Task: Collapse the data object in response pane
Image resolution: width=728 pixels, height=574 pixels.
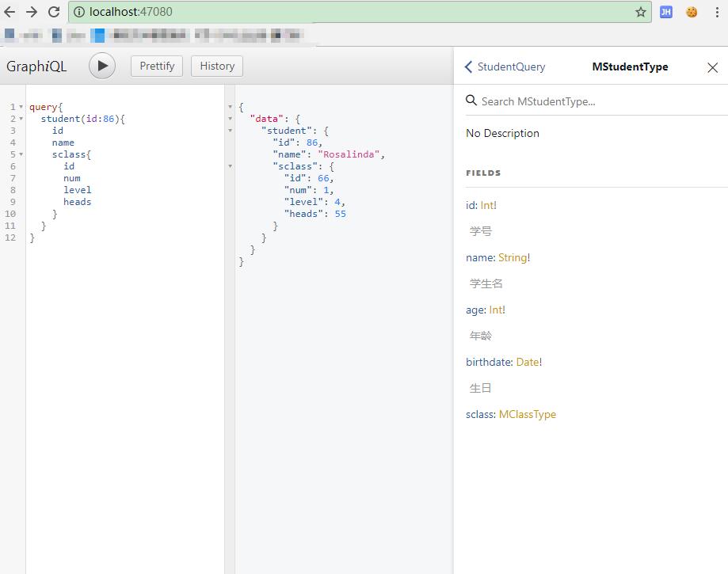Action: tap(230, 118)
